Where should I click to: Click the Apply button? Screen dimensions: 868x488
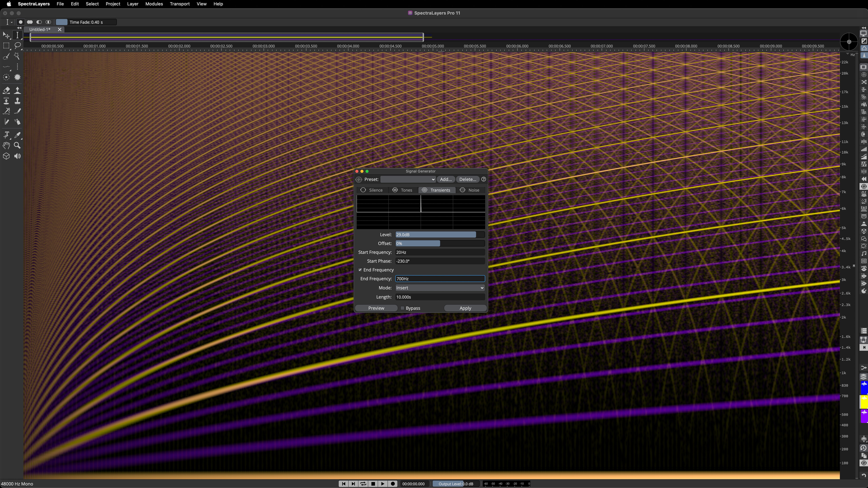[x=465, y=308]
